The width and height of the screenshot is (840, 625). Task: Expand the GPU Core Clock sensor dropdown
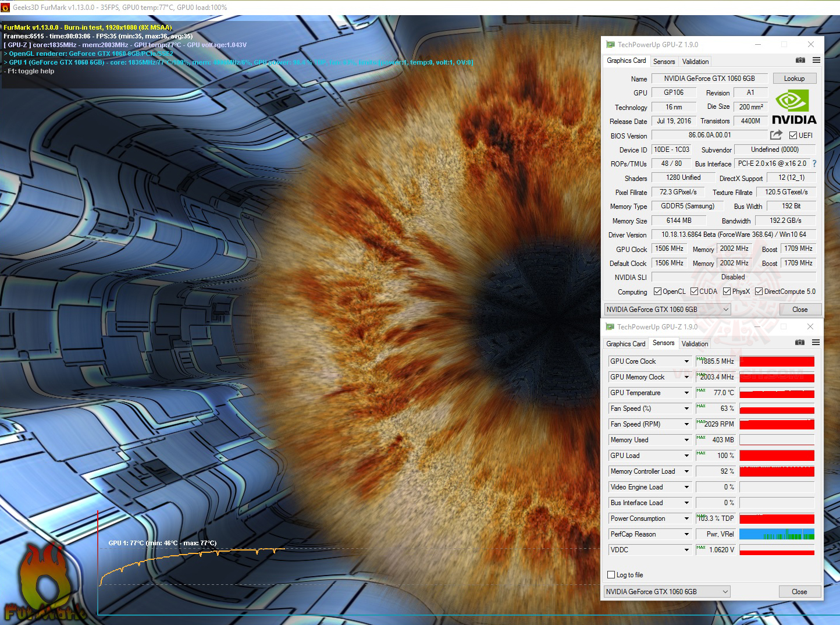tap(686, 361)
